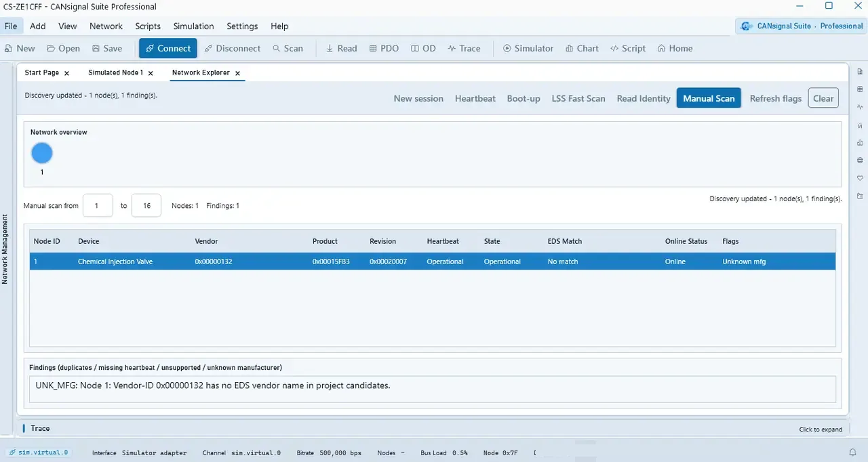
Task: Click the 'Unknown mfg' flag cell
Action: [744, 261]
